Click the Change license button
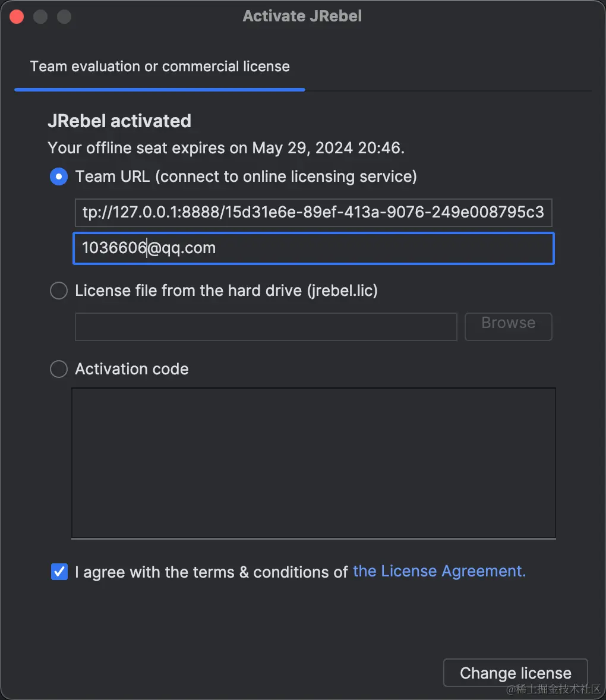 (516, 673)
